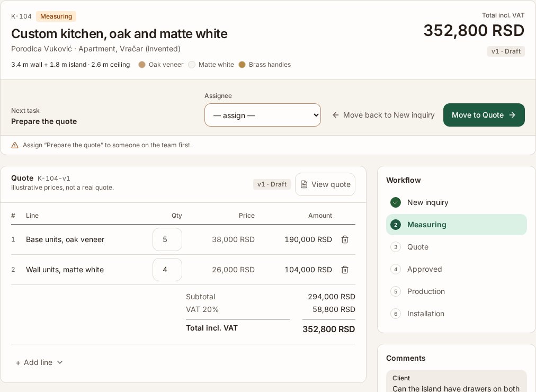Click the green checkmark beside New inquiry

[x=396, y=202]
